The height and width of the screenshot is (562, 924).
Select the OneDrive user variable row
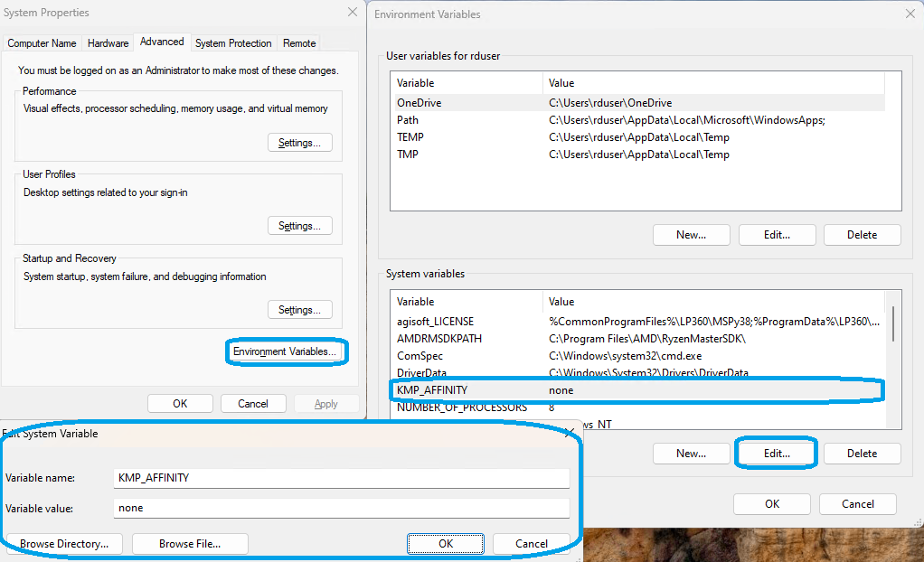[x=640, y=102]
